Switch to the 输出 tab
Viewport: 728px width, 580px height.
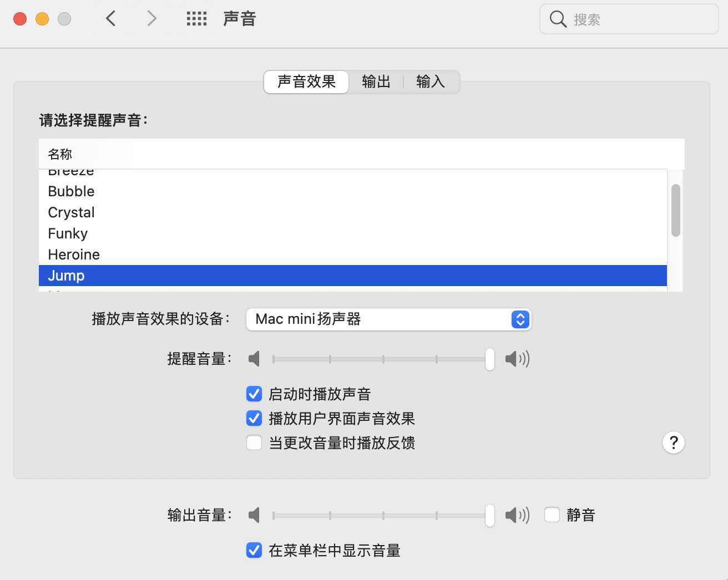pyautogui.click(x=376, y=82)
